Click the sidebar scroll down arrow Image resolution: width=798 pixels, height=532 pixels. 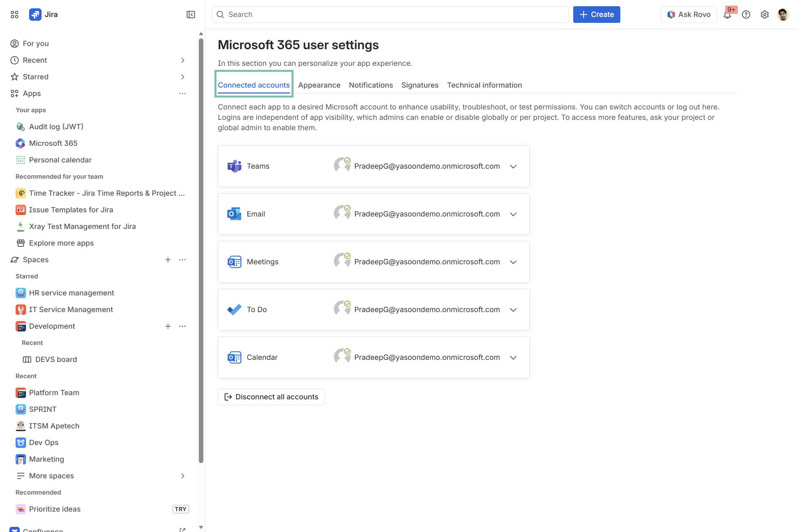click(x=201, y=527)
